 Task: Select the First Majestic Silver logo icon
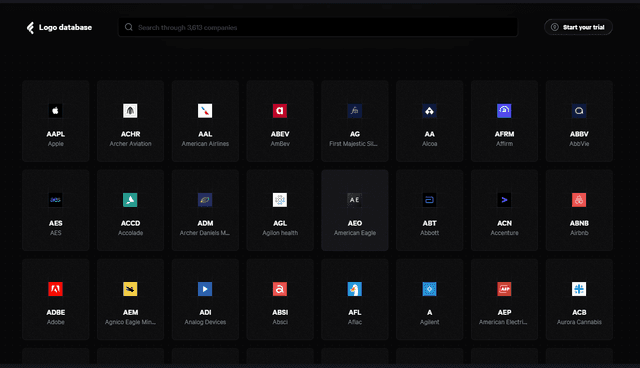pos(355,111)
